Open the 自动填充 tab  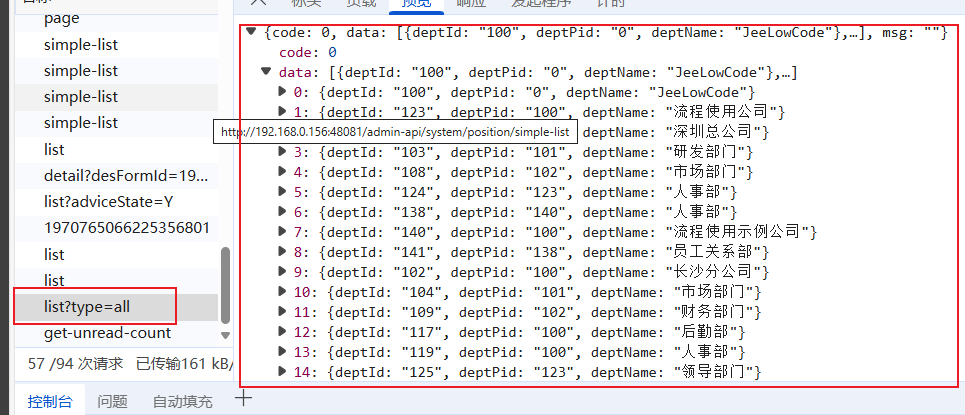pyautogui.click(x=182, y=402)
